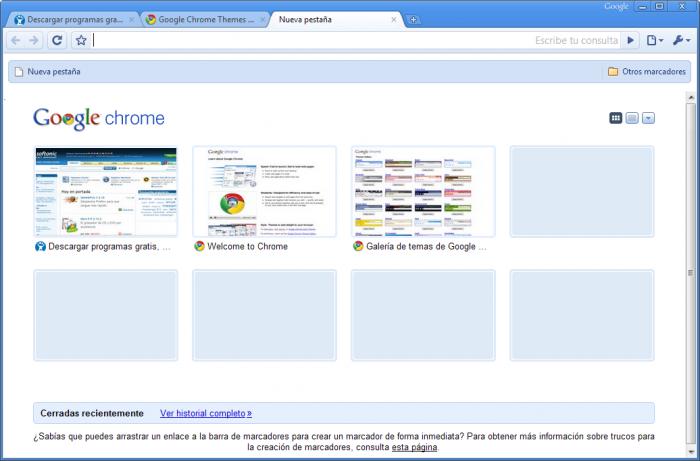
Task: Click the vertical scrollbar up arrow
Action: point(691,97)
